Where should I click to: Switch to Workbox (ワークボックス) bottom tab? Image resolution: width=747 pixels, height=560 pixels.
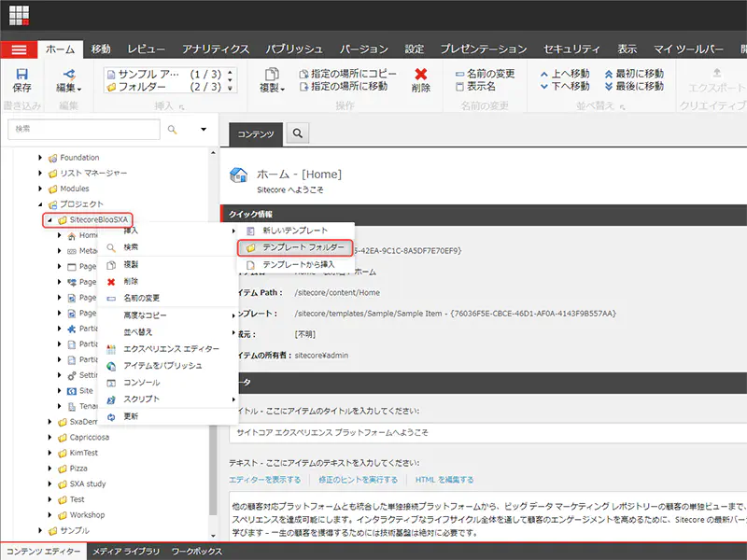pos(197,552)
